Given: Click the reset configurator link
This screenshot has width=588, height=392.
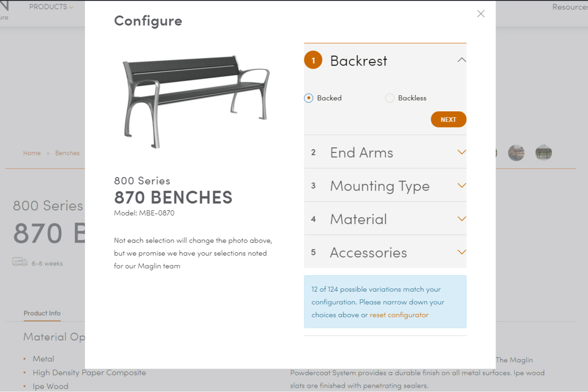Looking at the screenshot, I should click(x=399, y=315).
